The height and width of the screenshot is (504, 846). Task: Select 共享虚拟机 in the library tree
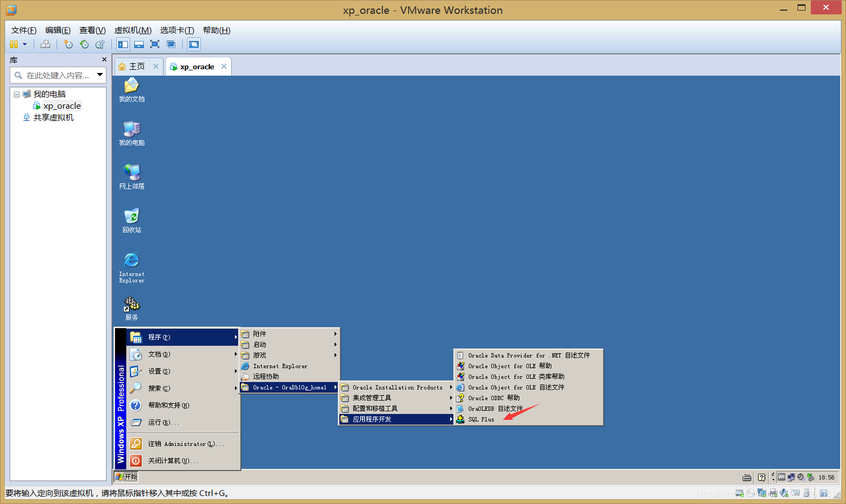pos(53,118)
